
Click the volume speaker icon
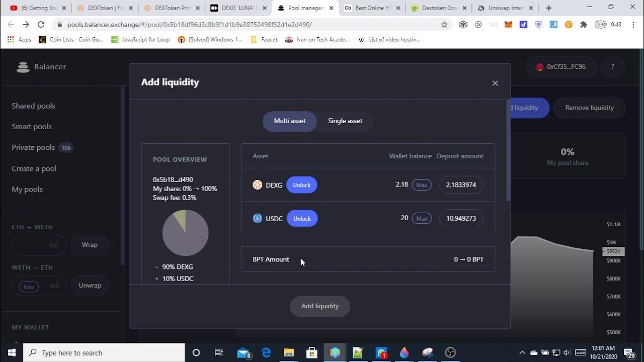click(567, 352)
